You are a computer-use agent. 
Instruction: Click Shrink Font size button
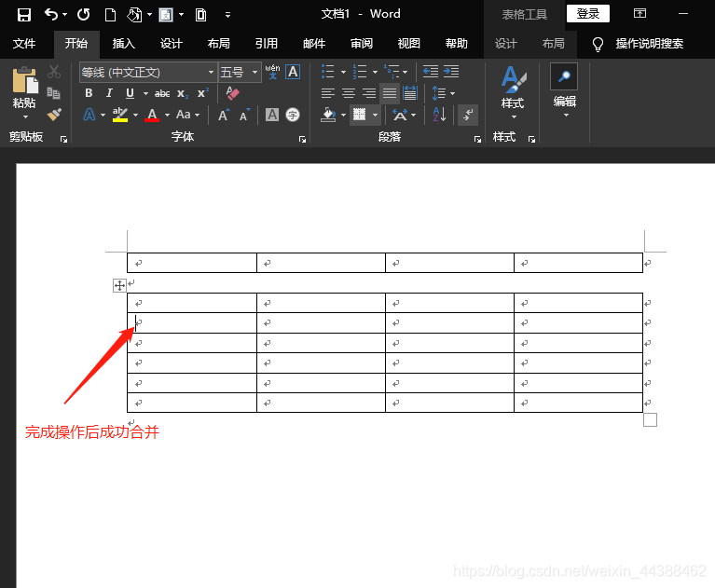[x=244, y=115]
